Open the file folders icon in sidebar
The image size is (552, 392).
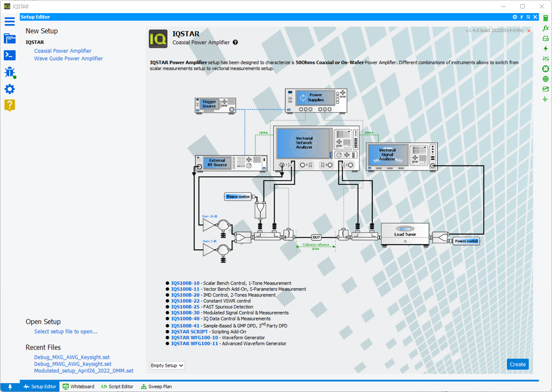[9, 39]
